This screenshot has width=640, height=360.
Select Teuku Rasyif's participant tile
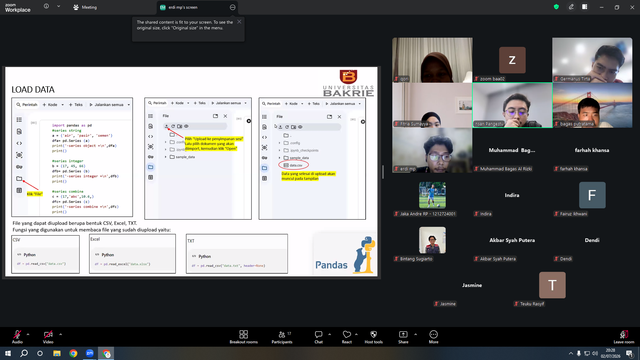point(552,285)
